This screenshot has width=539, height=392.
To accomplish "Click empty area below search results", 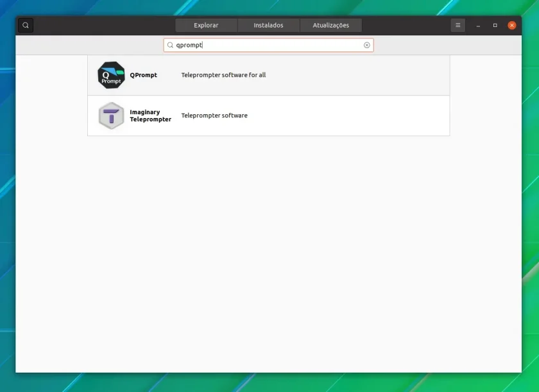I will 268,254.
